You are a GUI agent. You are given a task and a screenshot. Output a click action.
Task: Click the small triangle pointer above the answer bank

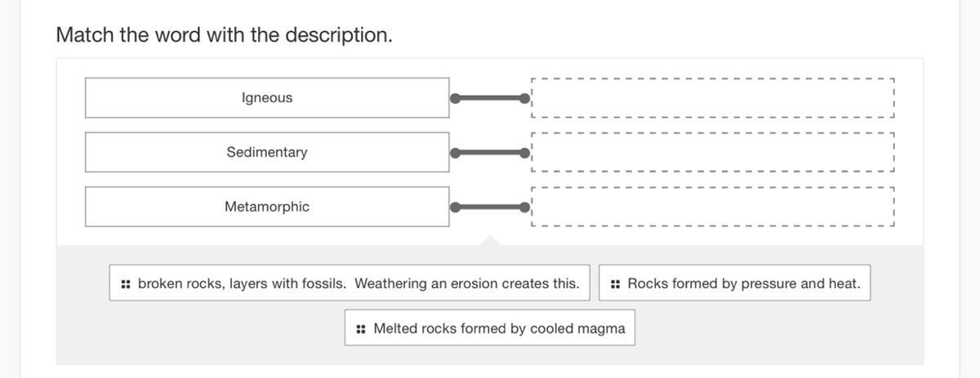(x=489, y=240)
